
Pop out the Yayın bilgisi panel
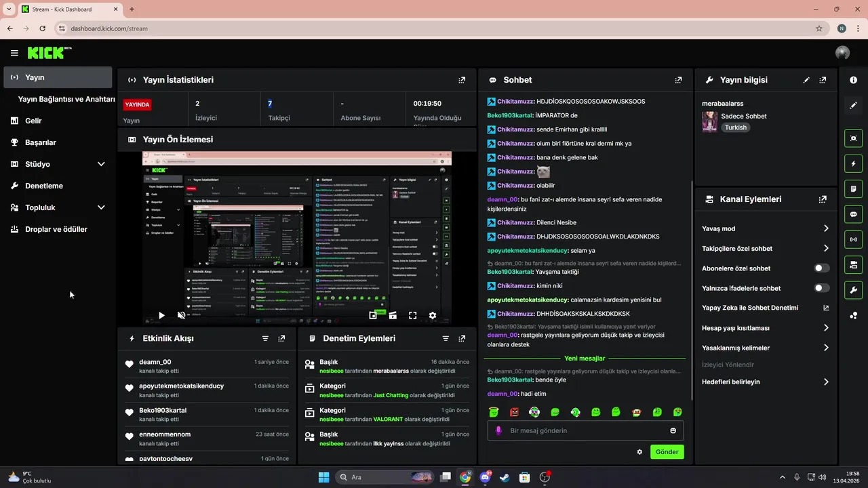click(823, 80)
